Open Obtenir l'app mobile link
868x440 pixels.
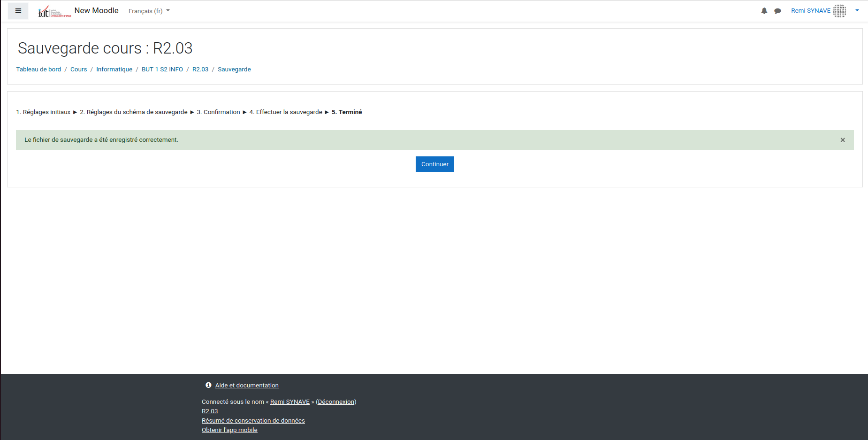pyautogui.click(x=229, y=430)
